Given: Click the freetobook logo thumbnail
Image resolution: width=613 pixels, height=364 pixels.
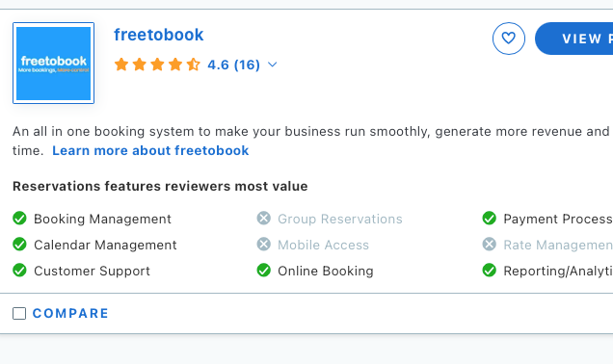Looking at the screenshot, I should (54, 63).
